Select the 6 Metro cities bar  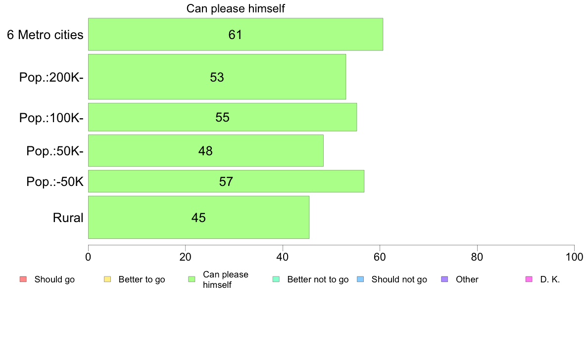pyautogui.click(x=236, y=34)
